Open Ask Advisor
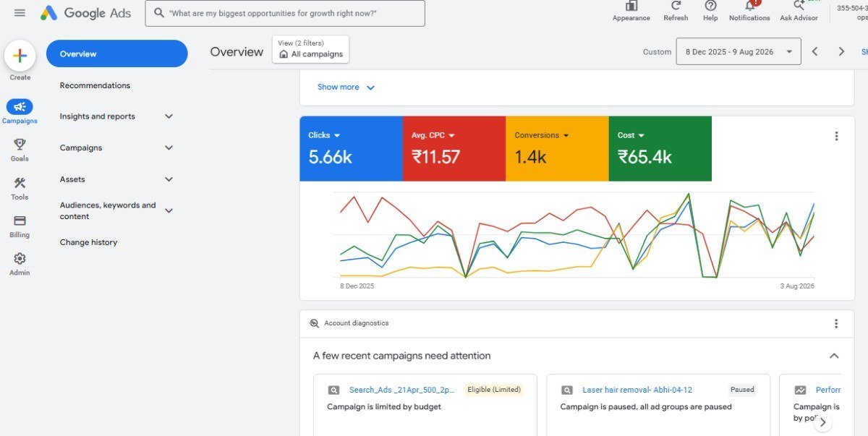868x436 pixels. coord(799,11)
